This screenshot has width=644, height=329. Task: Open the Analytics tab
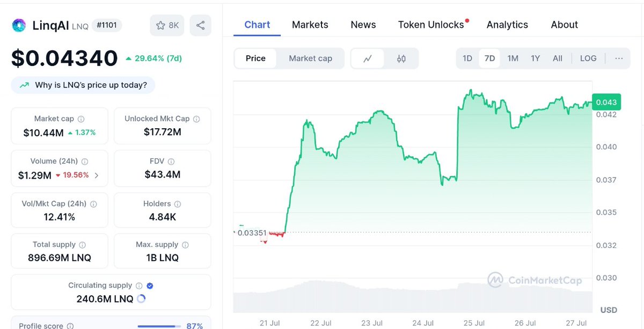click(507, 25)
